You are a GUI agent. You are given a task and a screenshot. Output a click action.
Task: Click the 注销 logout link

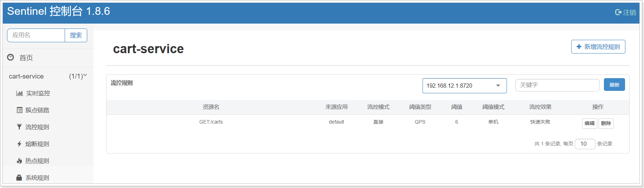[629, 12]
